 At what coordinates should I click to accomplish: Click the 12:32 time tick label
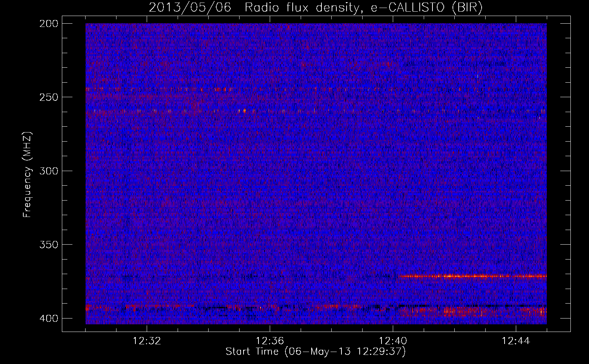click(x=147, y=341)
